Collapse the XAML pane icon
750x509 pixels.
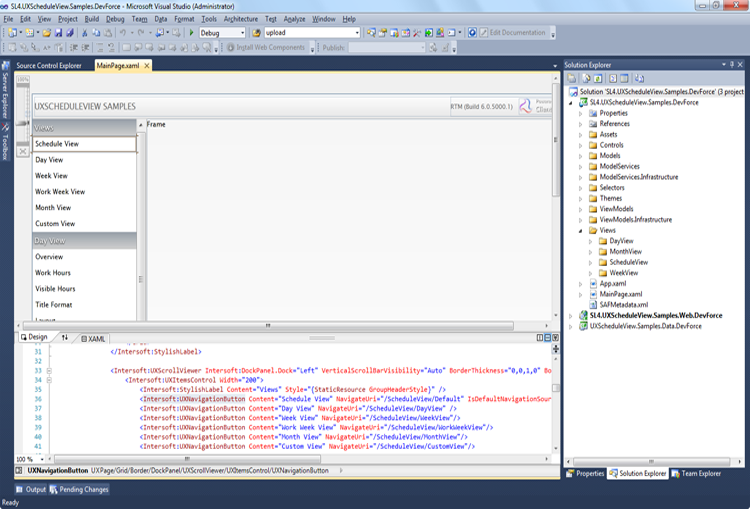tap(555, 338)
